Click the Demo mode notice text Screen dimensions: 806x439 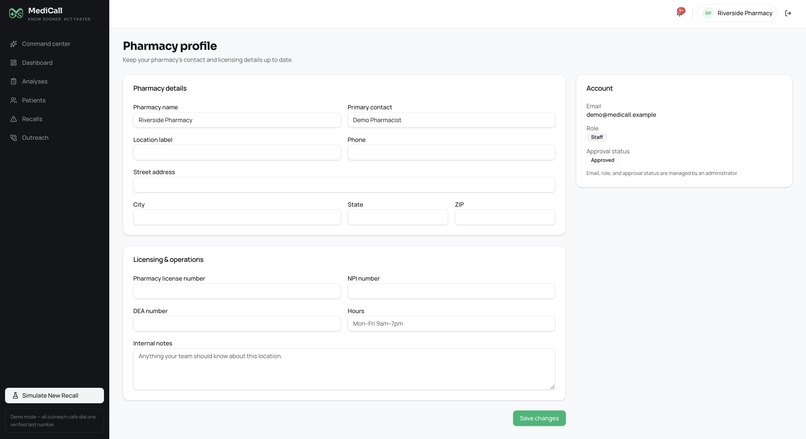53,420
